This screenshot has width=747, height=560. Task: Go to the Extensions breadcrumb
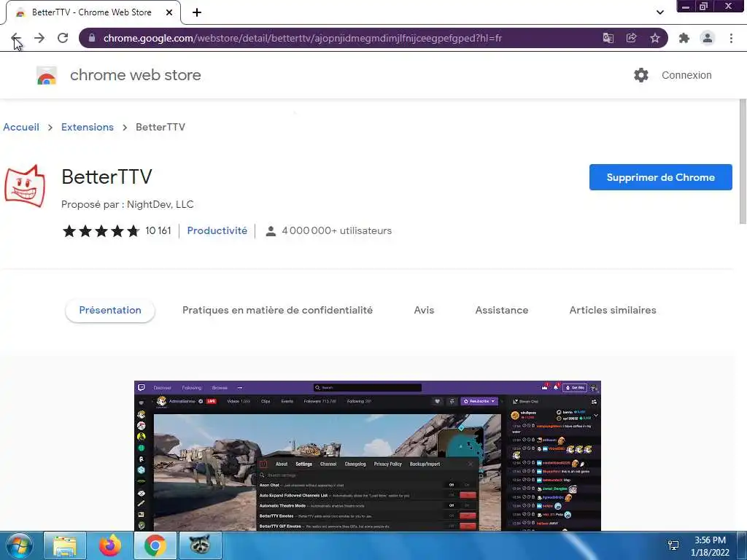(88, 127)
